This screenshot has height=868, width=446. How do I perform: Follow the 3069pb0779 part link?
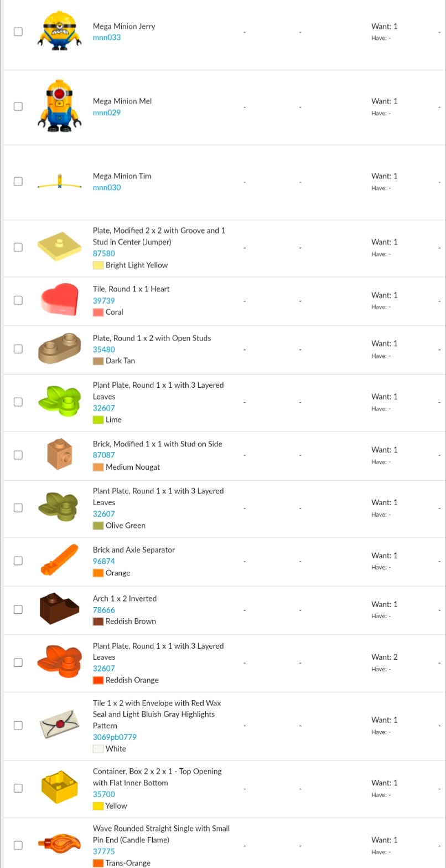[x=115, y=737]
